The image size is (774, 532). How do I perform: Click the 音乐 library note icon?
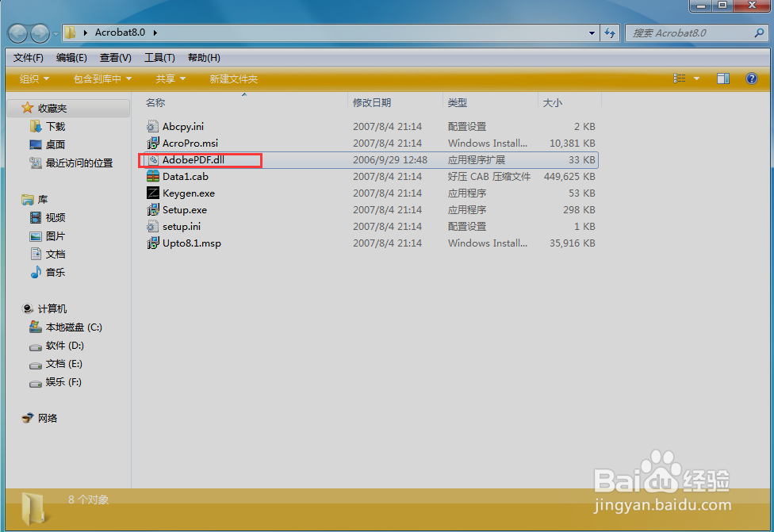coord(36,273)
